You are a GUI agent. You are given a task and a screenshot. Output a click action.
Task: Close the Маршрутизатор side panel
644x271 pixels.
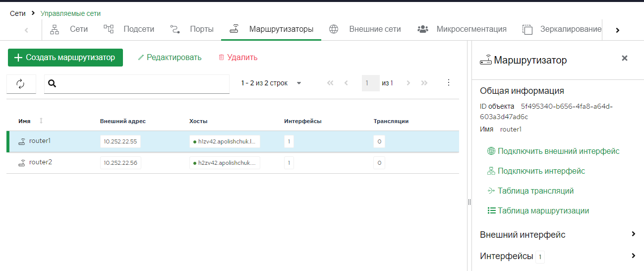pyautogui.click(x=625, y=58)
